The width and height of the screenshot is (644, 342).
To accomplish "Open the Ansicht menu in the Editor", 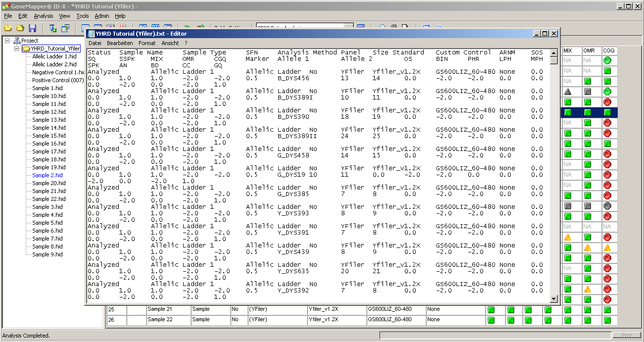I will tap(170, 43).
